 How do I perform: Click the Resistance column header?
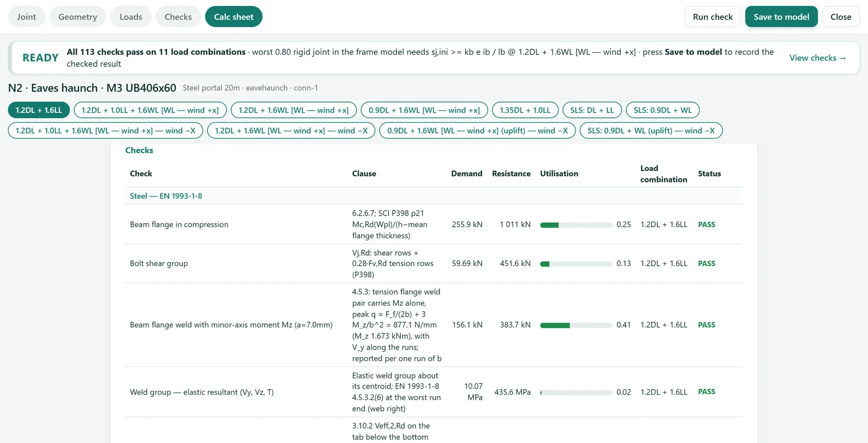click(511, 174)
